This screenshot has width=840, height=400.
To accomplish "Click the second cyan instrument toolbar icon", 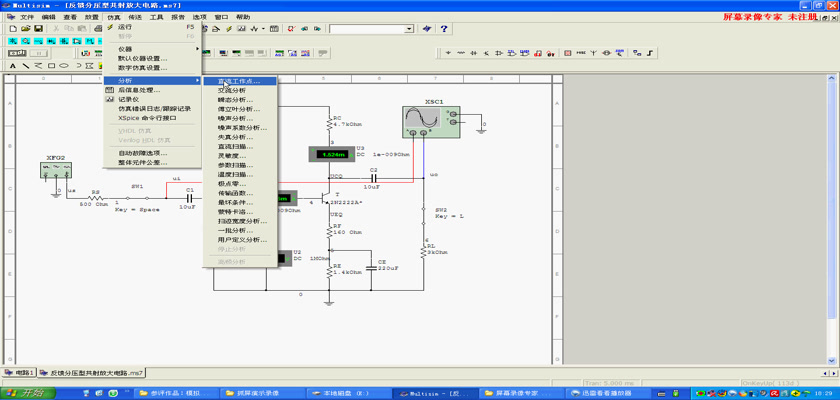I will tap(26, 41).
